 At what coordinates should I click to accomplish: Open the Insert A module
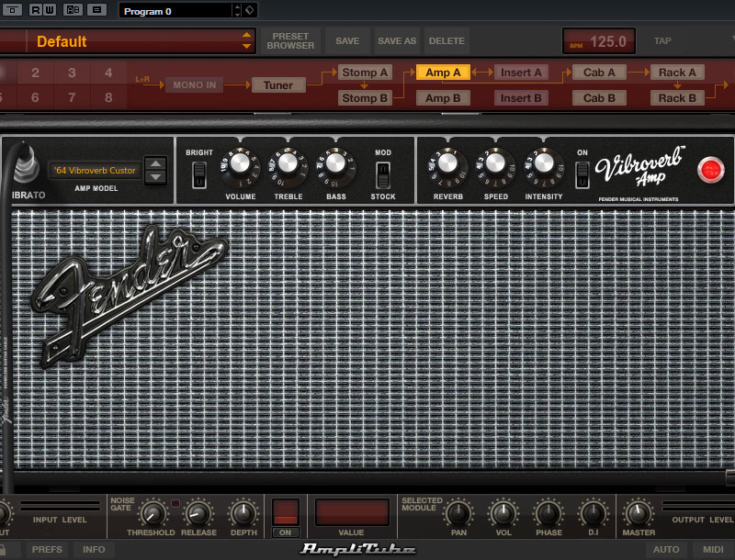coord(521,73)
